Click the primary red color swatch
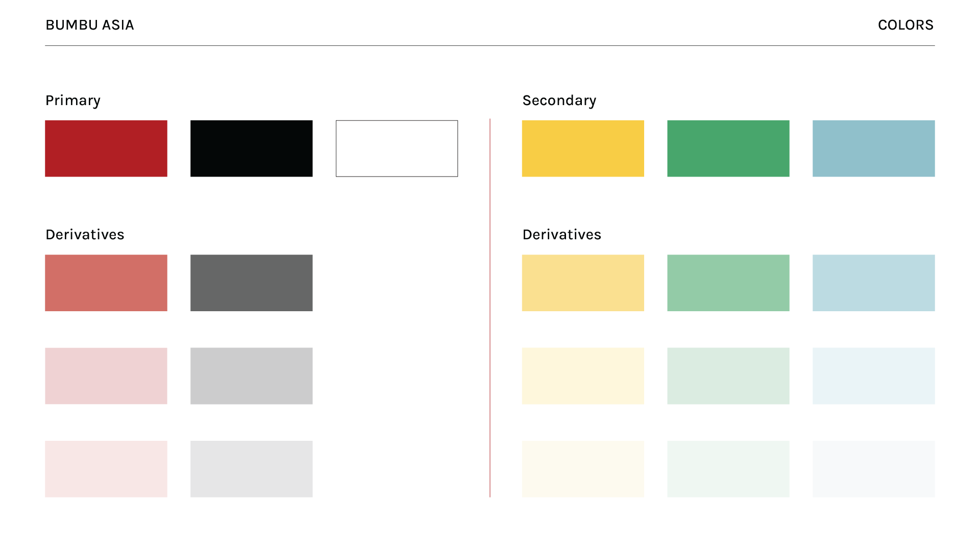The image size is (980, 551). 106,148
